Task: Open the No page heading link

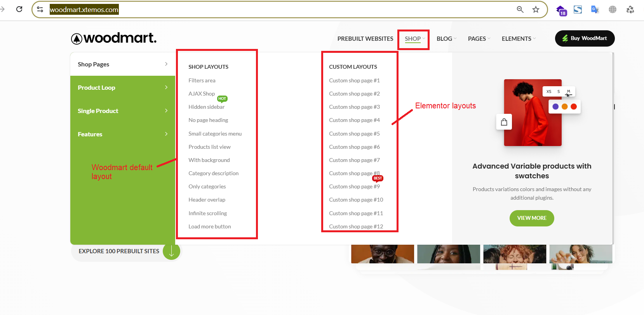Action: pyautogui.click(x=208, y=120)
